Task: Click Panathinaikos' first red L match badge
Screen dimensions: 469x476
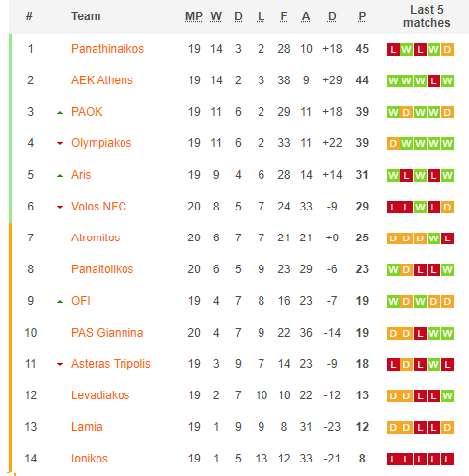Action: pyautogui.click(x=393, y=50)
